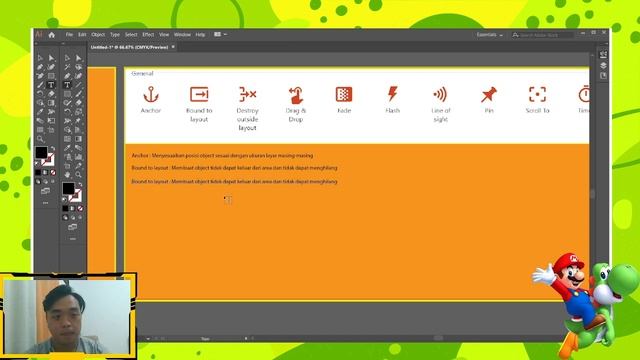Open the Properties panel icon on right dock
The image size is (640, 360).
[603, 55]
